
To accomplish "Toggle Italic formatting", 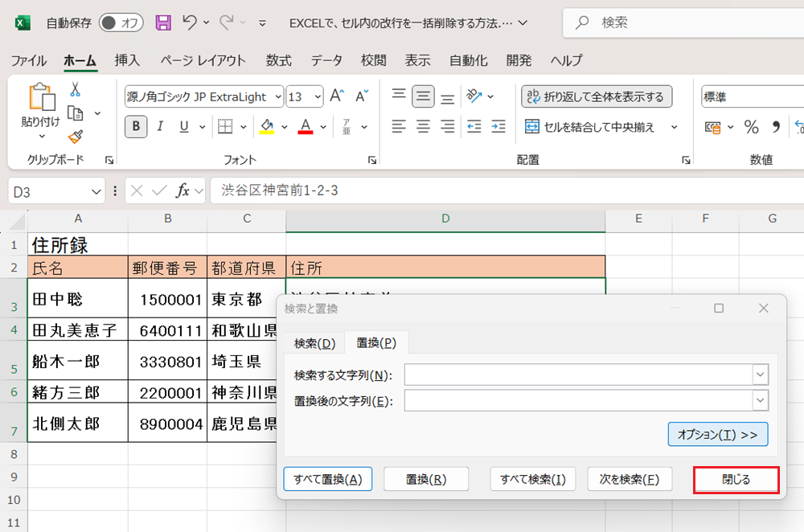I will pyautogui.click(x=160, y=127).
